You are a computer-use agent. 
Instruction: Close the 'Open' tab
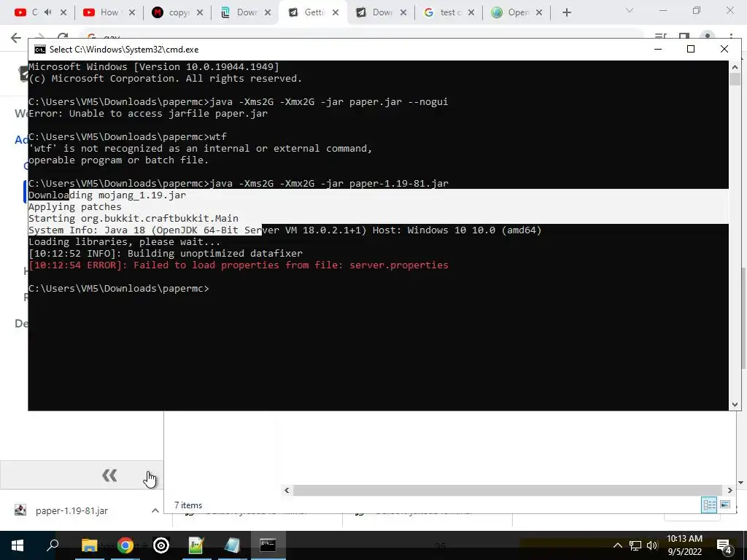pyautogui.click(x=539, y=13)
